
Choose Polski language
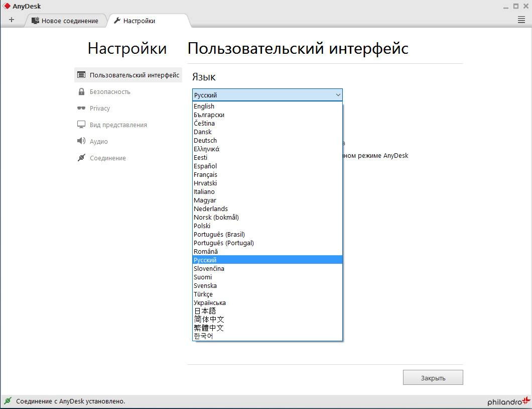(268, 226)
